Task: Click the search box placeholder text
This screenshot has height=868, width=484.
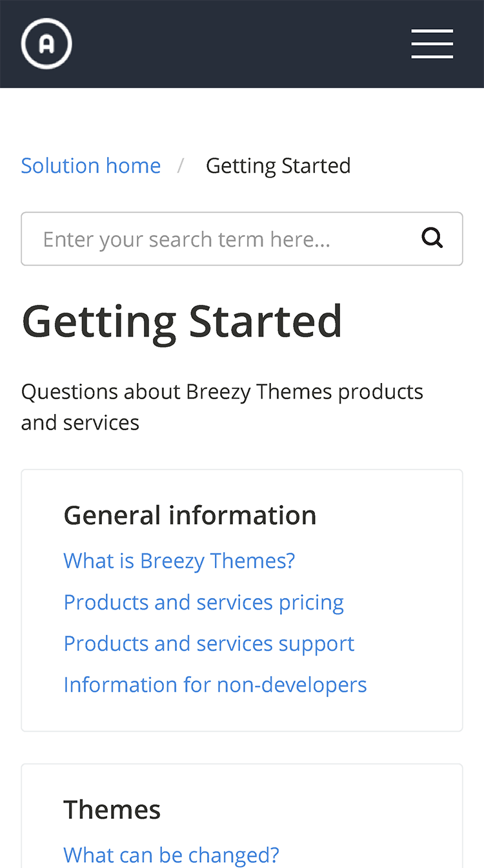Action: (x=187, y=240)
